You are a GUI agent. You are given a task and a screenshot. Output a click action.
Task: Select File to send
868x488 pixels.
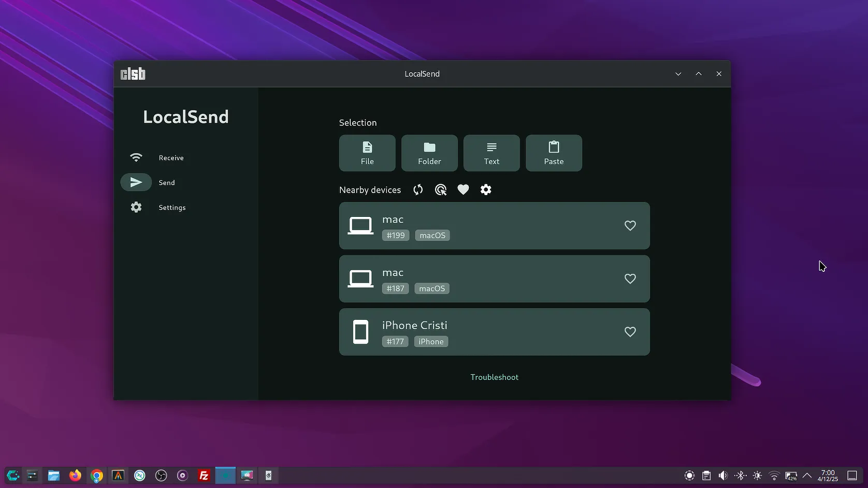(x=367, y=153)
